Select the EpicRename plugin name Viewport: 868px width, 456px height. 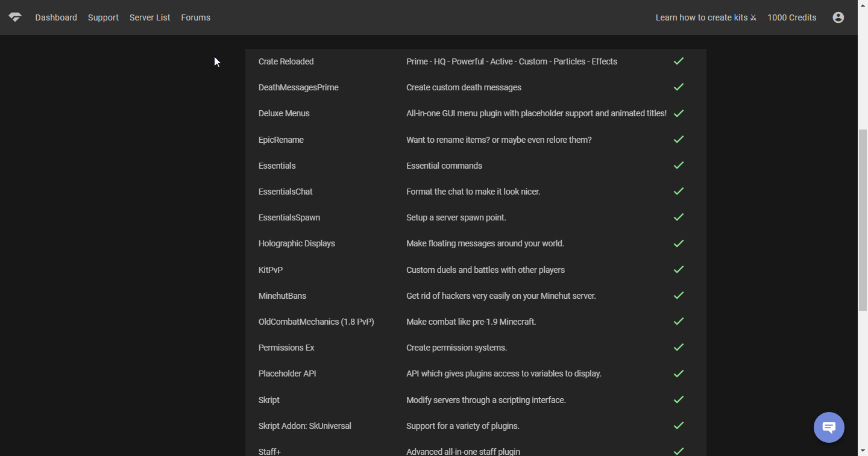(281, 140)
